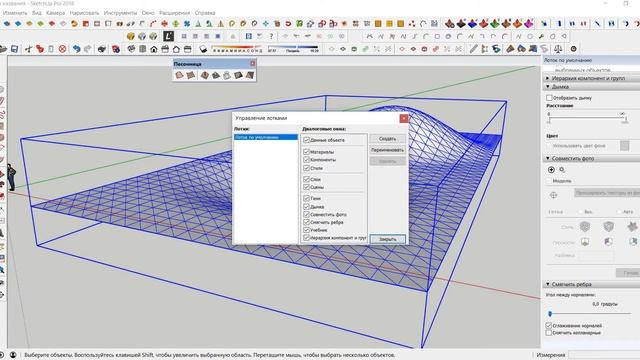Uncheck the Материалы checkbox
Screen dimensions: 640x360
307,152
